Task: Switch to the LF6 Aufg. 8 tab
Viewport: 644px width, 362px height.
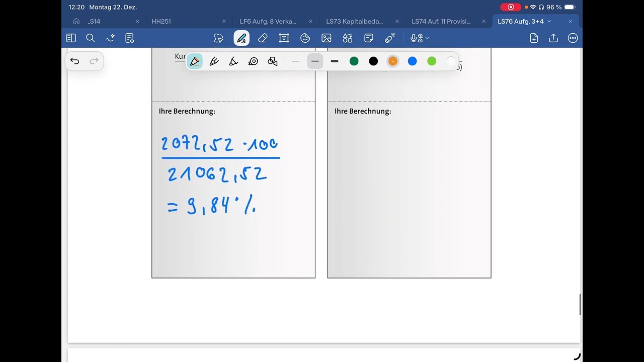Action: click(x=268, y=22)
